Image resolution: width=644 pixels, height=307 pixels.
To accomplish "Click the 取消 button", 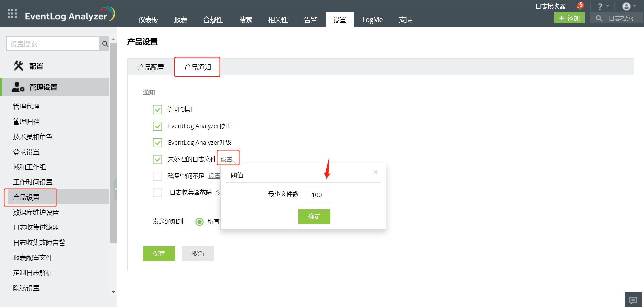I will pyautogui.click(x=198, y=254).
